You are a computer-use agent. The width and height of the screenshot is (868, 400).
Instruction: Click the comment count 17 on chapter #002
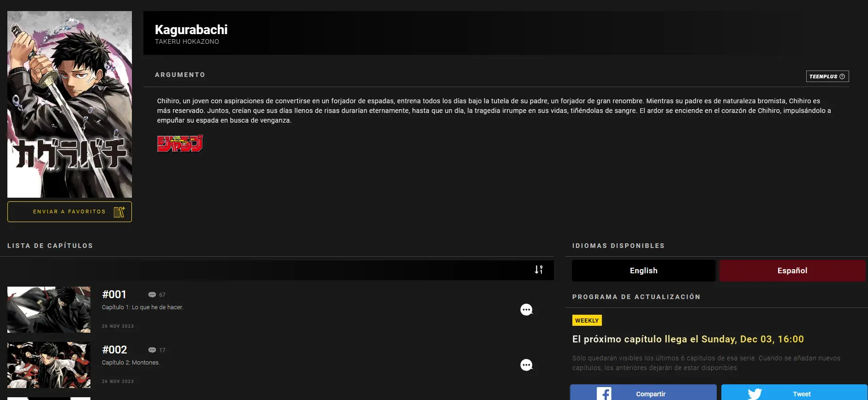tap(157, 350)
